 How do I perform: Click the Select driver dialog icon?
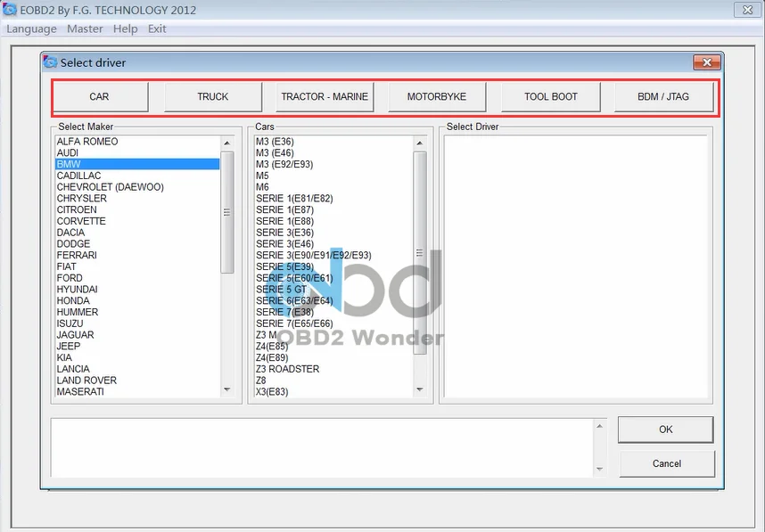[50, 61]
